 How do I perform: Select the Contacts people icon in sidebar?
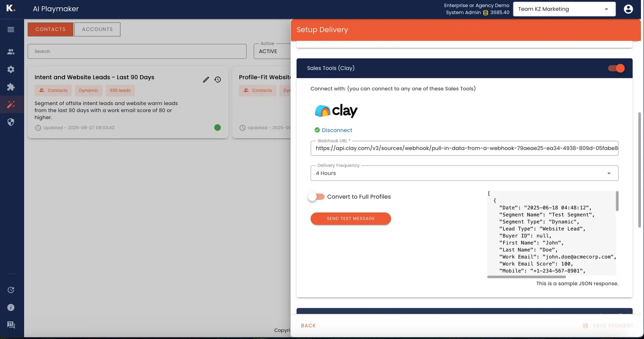(x=11, y=52)
